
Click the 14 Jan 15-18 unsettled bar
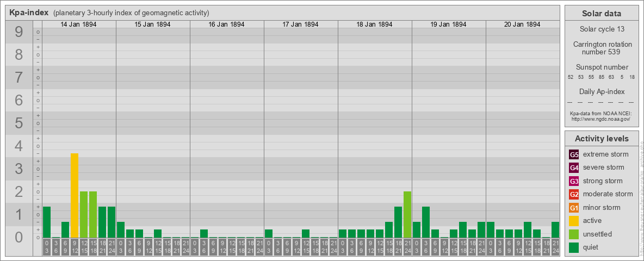[x=93, y=215]
